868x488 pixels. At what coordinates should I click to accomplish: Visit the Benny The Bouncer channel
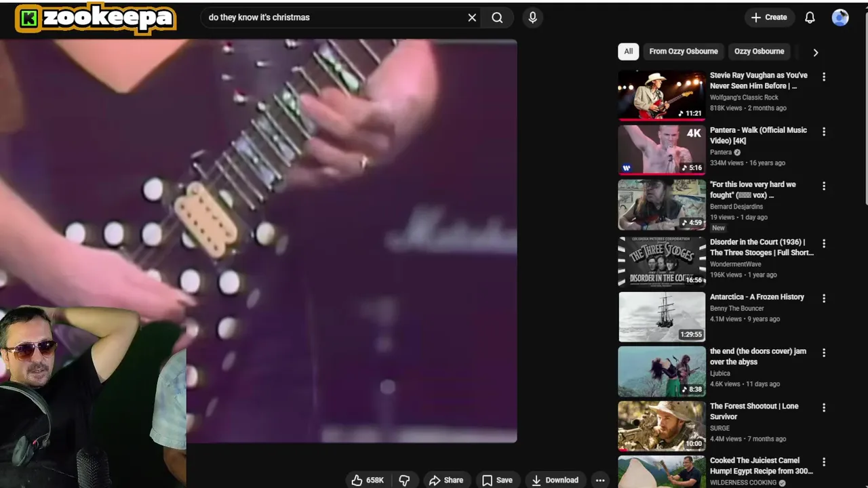tap(737, 308)
